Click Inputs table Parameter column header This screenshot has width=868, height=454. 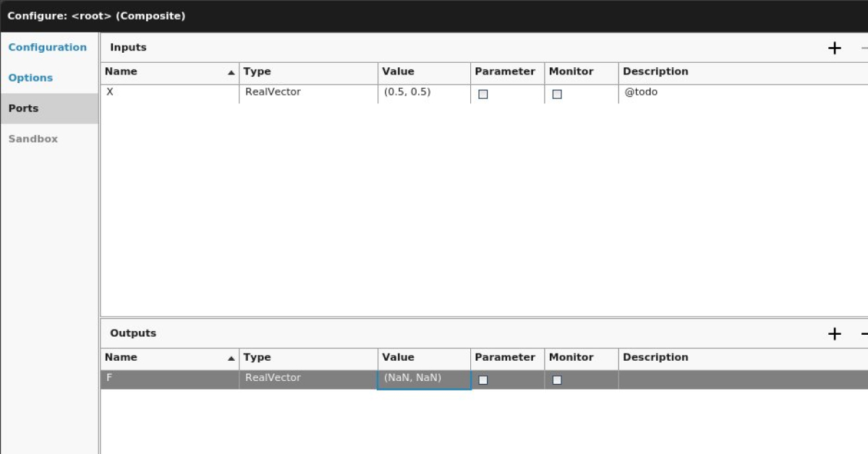[507, 72]
